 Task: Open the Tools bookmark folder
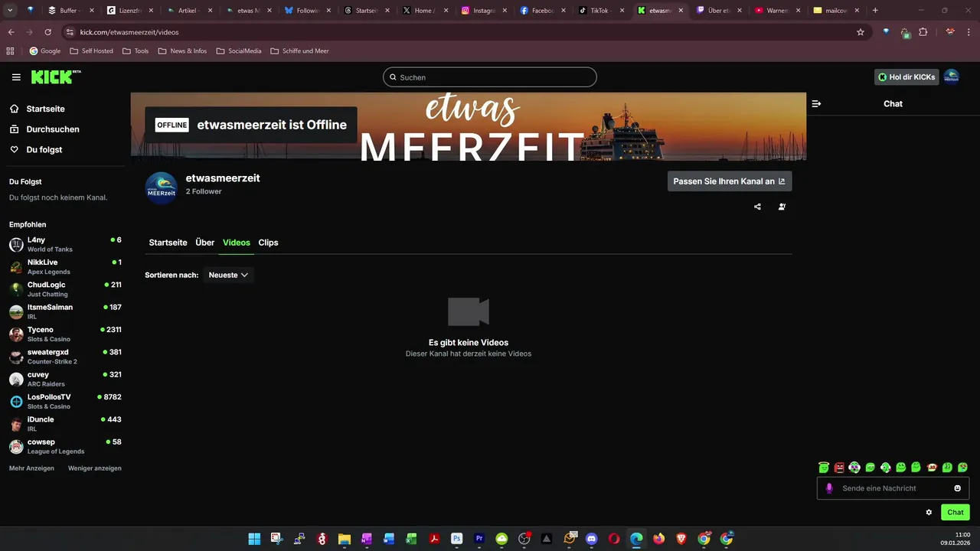136,51
